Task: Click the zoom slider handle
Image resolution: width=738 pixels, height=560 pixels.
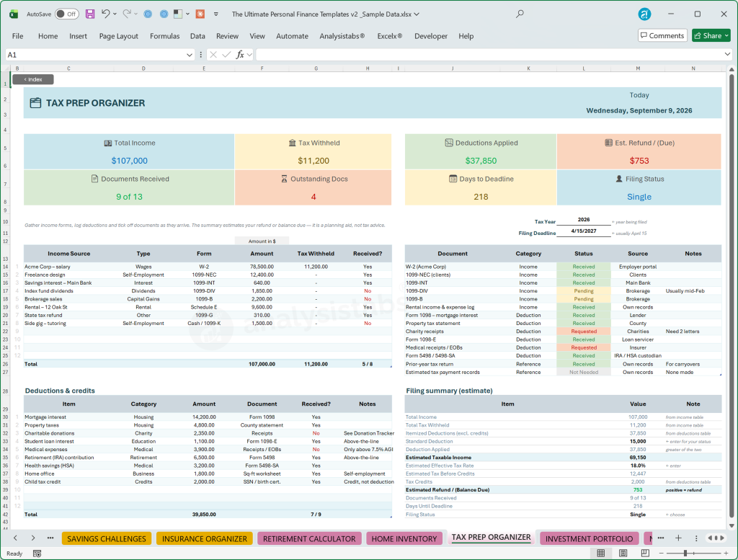Action: (x=685, y=554)
